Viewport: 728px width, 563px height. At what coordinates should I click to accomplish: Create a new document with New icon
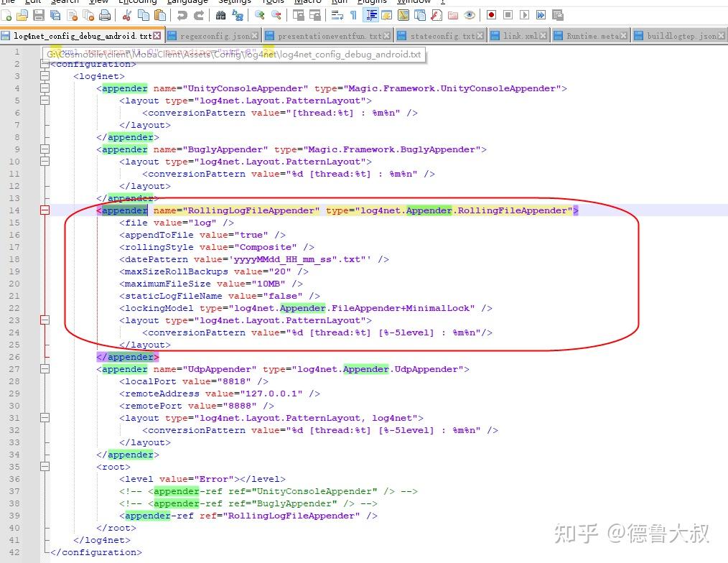click(x=6, y=15)
